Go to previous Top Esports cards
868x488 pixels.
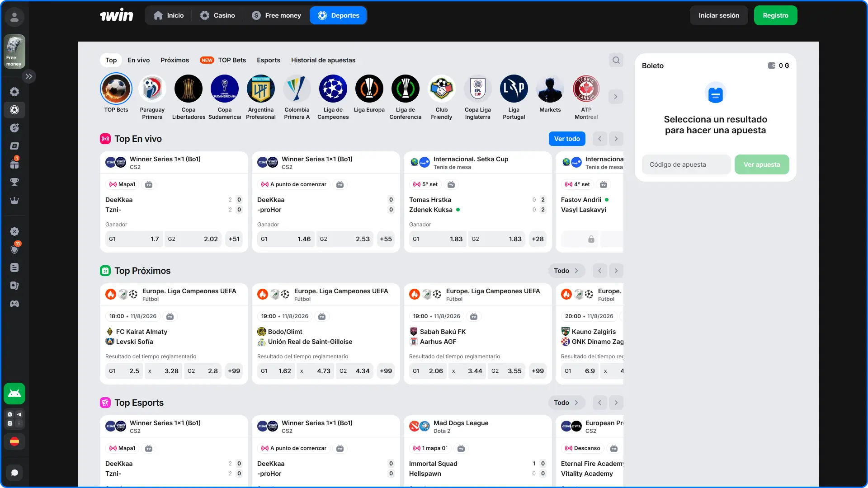click(x=600, y=403)
